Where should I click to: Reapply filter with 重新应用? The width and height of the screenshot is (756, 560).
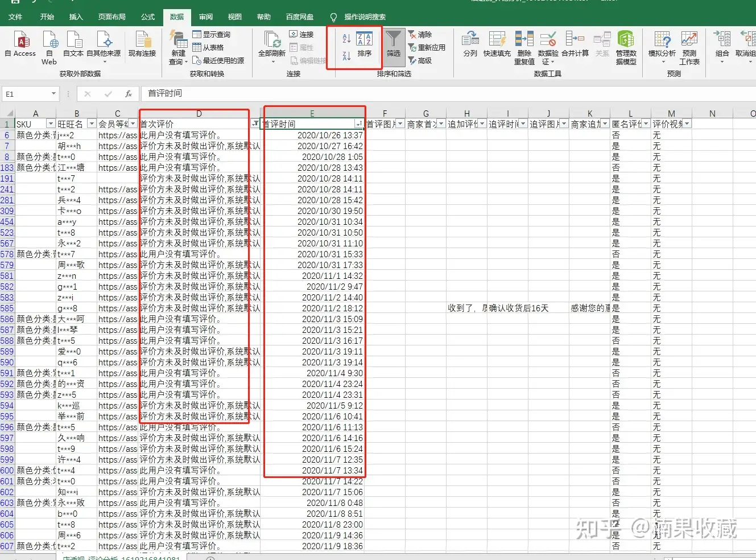[x=427, y=47]
